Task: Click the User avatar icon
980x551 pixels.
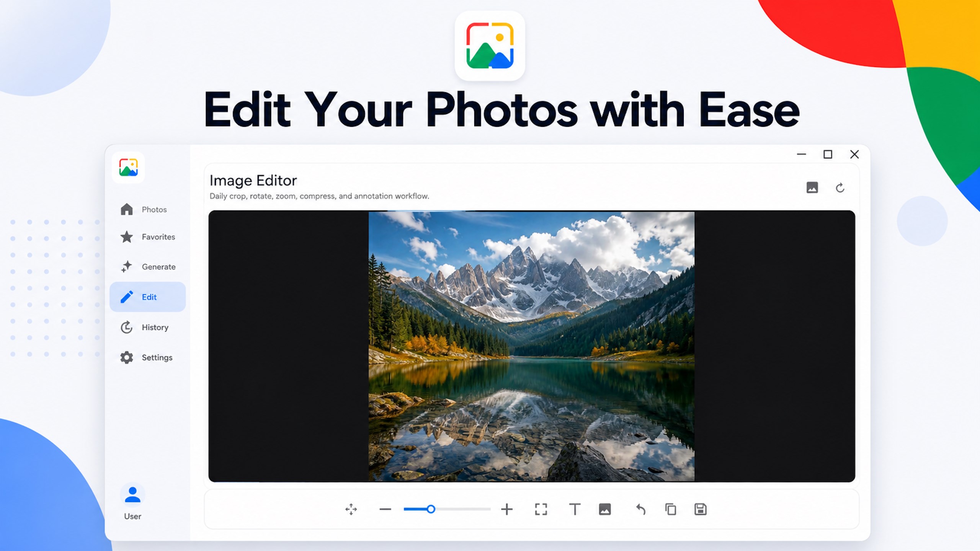Action: tap(132, 494)
